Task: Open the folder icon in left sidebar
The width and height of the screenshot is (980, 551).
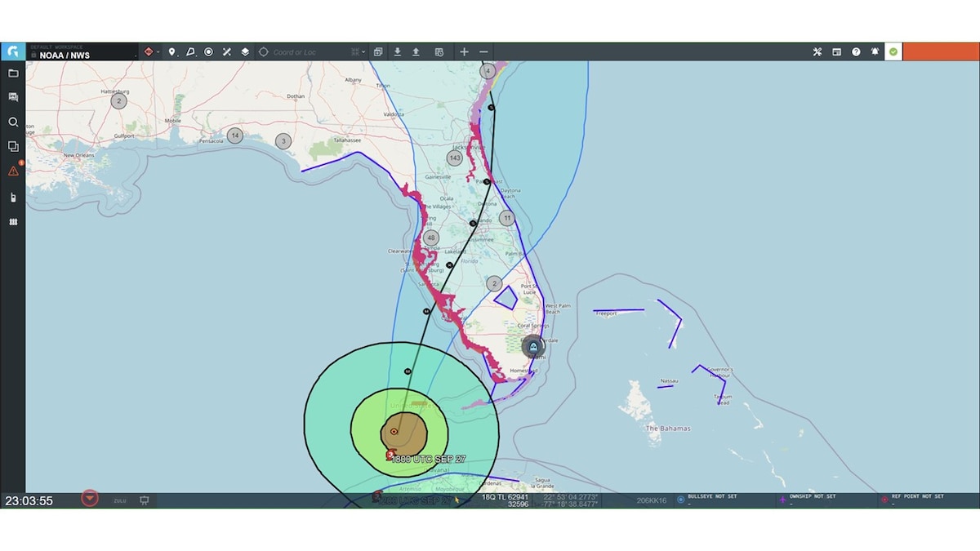Action: pos(13,73)
